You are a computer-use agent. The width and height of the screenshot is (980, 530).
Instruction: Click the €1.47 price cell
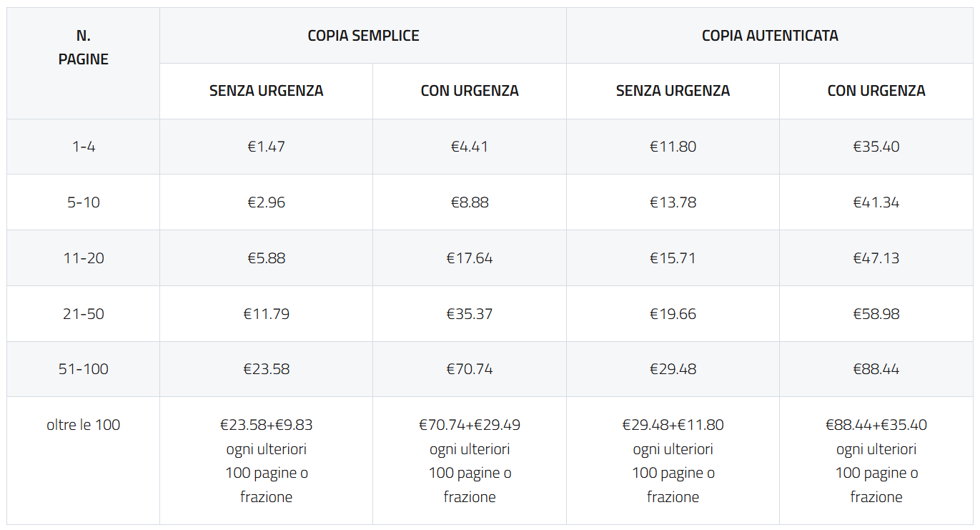pos(266,147)
